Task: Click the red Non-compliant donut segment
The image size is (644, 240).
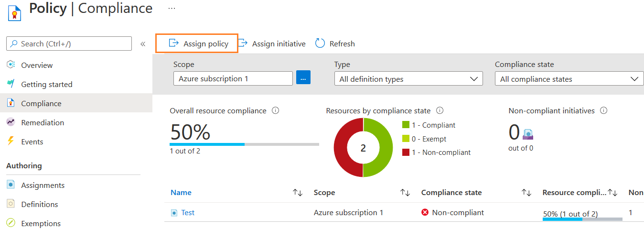Action: point(342,148)
